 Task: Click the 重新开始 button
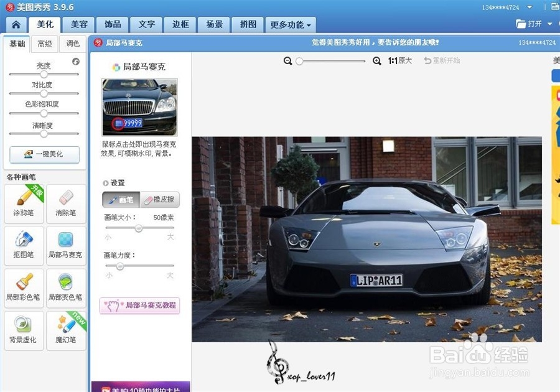(442, 61)
